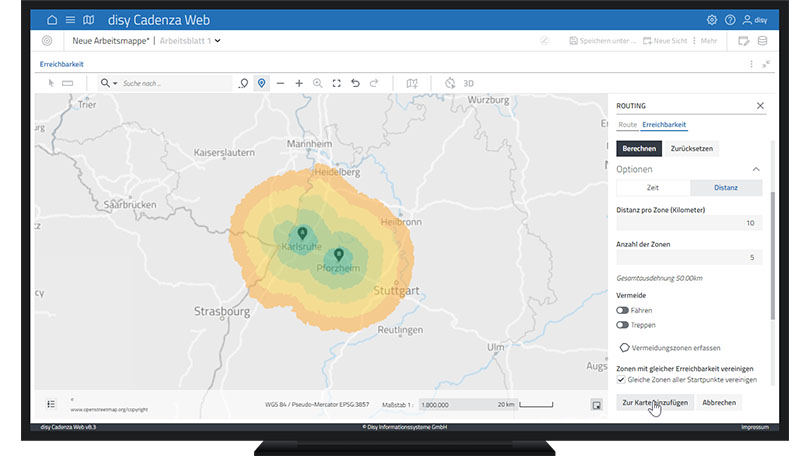Select the measure ruler tool
The width and height of the screenshot is (810, 456).
(x=68, y=83)
